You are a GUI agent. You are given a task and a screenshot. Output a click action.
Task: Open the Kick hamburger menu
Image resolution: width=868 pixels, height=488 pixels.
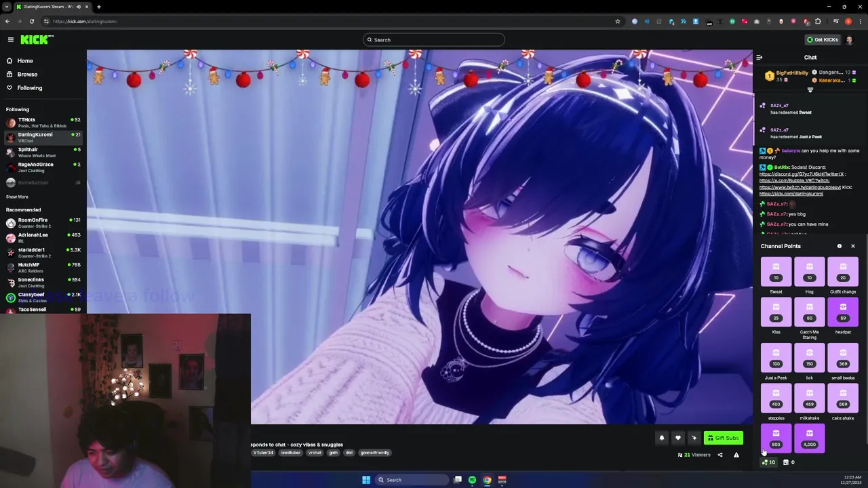click(10, 40)
